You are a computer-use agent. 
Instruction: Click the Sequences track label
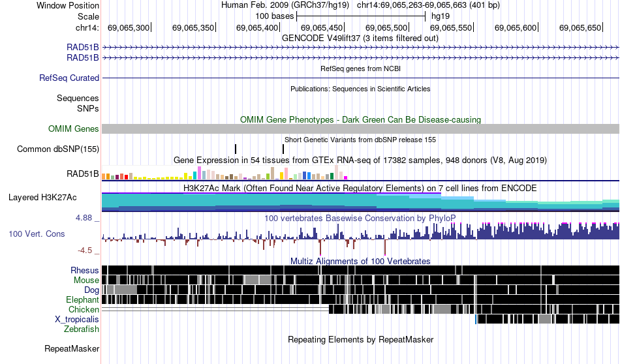tap(78, 98)
